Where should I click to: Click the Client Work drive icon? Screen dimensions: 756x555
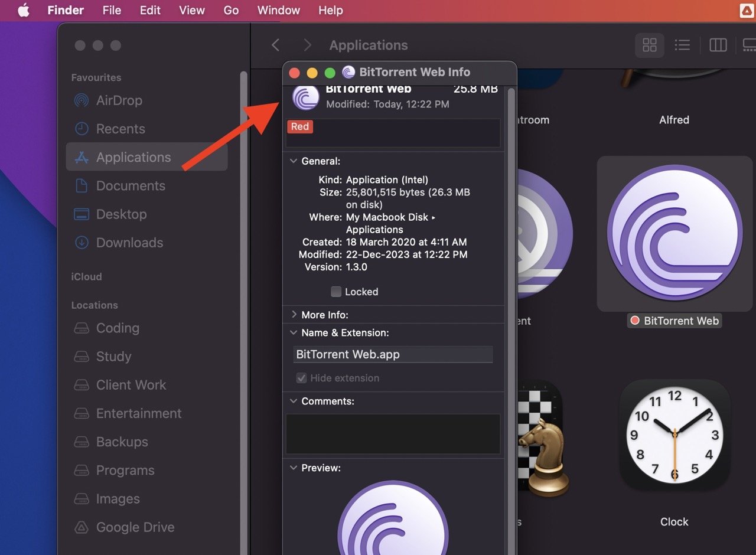[81, 385]
